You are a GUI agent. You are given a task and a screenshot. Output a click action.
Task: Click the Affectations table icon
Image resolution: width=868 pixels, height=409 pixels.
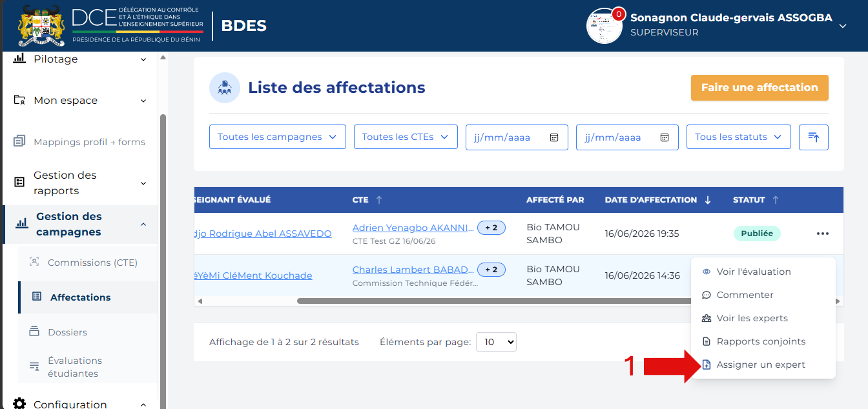coord(37,297)
